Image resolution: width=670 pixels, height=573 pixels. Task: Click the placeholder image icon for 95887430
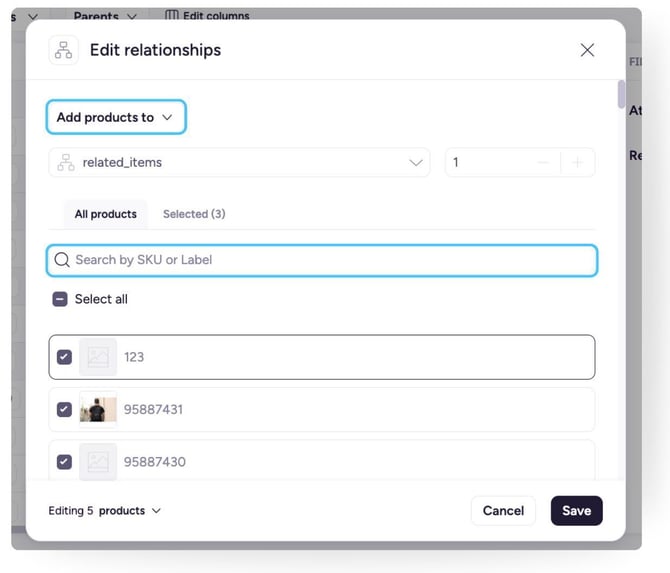(98, 462)
